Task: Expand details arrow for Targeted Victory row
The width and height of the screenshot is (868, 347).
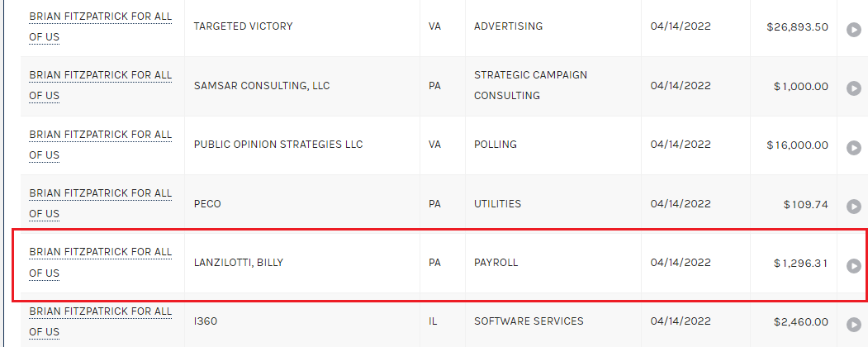Action: 854,30
